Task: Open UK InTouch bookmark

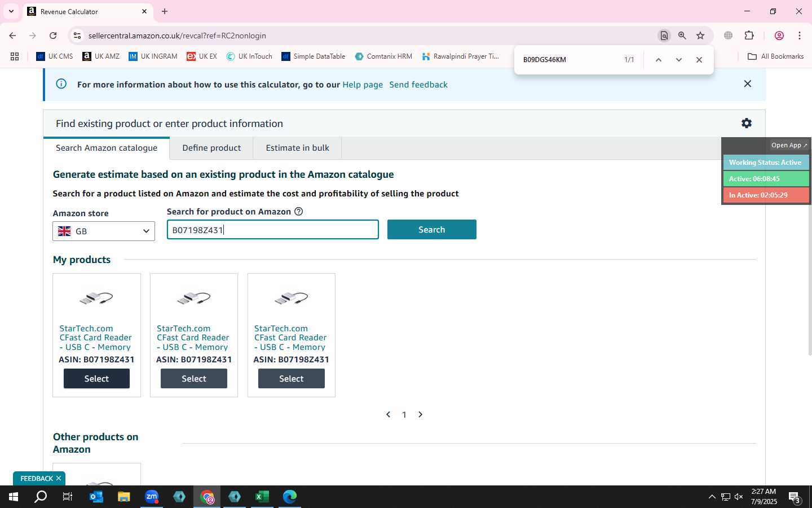Action: coord(249,56)
